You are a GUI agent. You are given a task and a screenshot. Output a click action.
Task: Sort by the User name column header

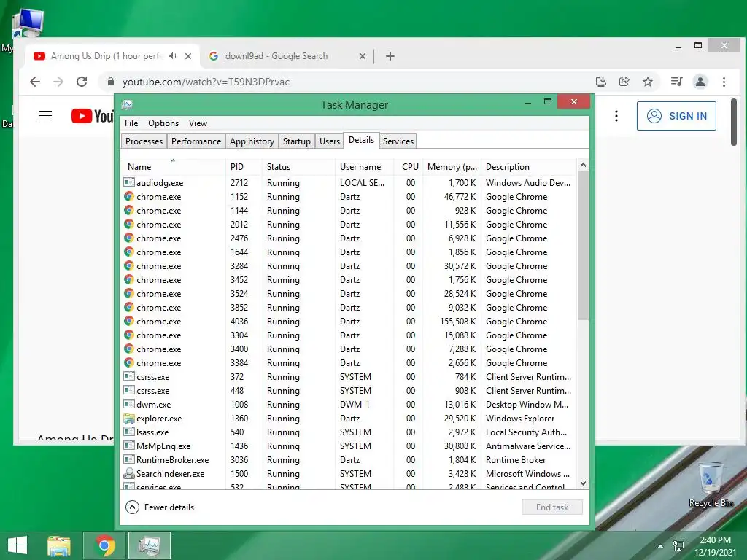click(x=365, y=167)
